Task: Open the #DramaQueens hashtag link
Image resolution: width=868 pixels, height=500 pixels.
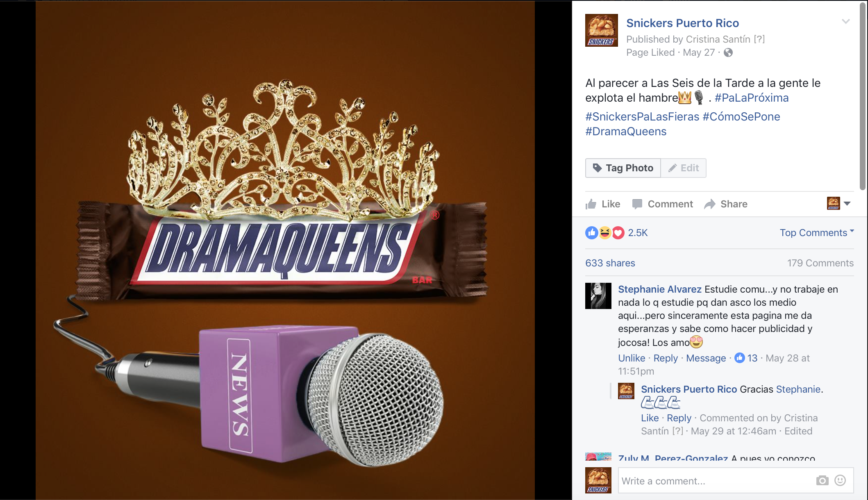Action: click(626, 132)
